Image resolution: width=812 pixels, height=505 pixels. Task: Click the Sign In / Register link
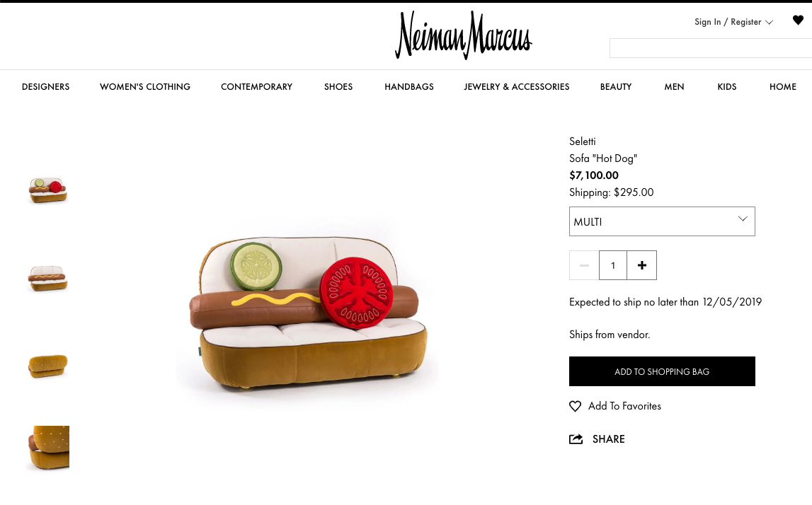(x=728, y=22)
